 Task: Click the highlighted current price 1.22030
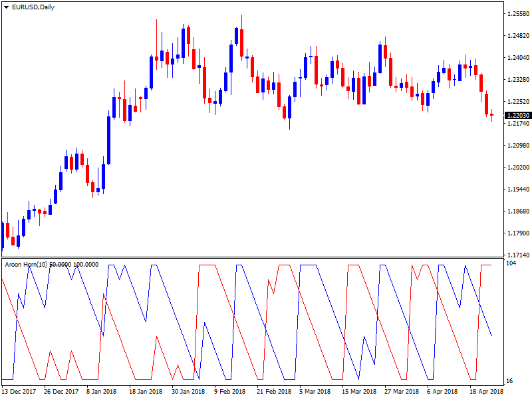click(518, 115)
